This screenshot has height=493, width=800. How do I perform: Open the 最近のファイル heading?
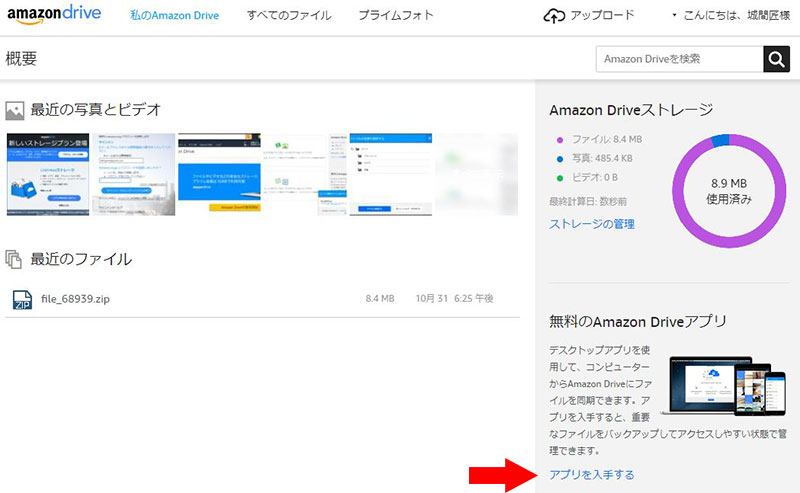(81, 259)
